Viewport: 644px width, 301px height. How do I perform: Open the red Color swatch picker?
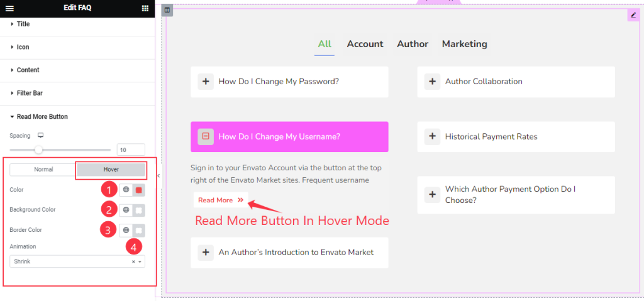point(139,190)
